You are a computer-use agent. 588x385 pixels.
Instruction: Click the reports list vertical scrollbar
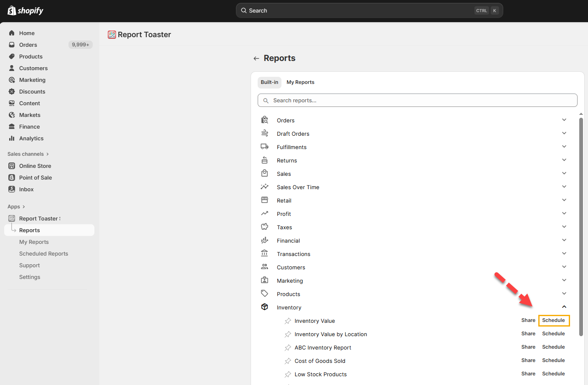click(581, 225)
